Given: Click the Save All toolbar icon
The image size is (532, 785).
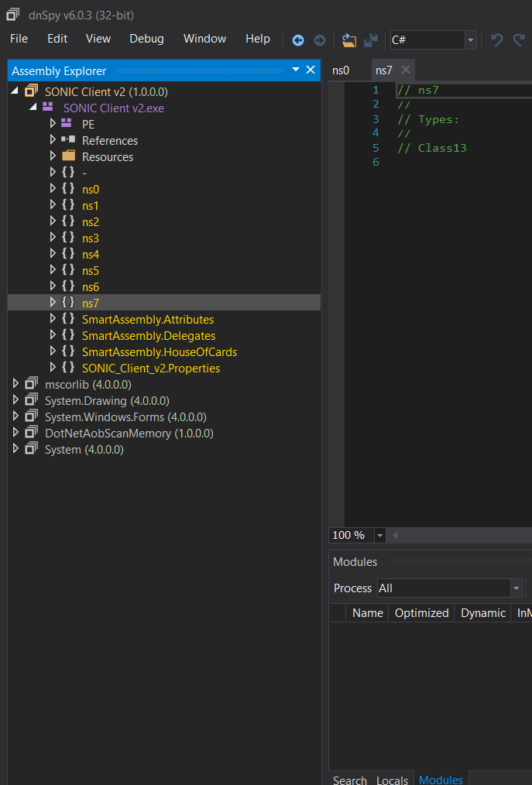Looking at the screenshot, I should click(371, 40).
